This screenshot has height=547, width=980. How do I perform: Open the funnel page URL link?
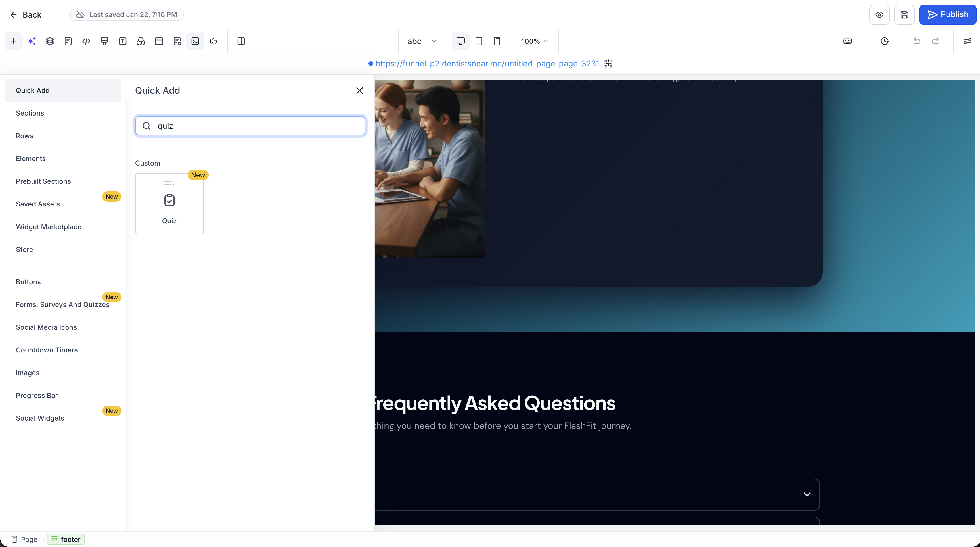click(x=487, y=64)
